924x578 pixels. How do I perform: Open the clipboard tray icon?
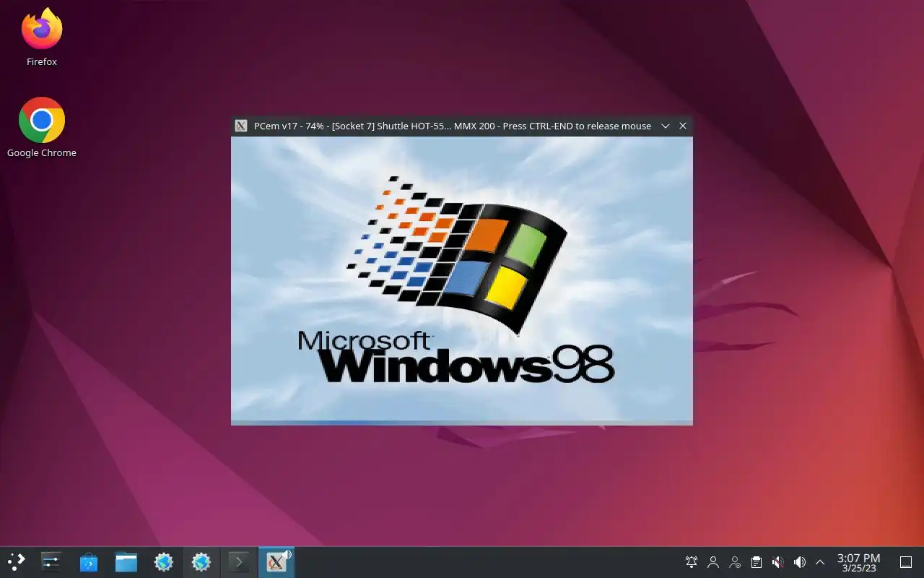(756, 562)
